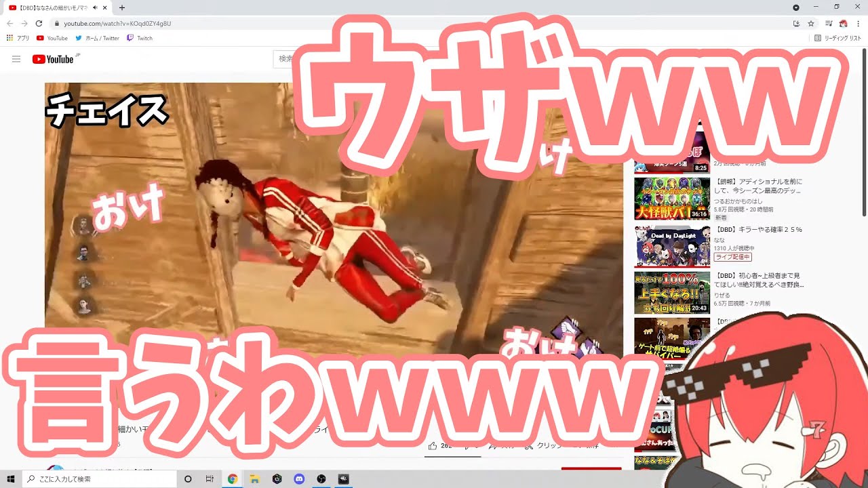The height and width of the screenshot is (488, 868).
Task: Open the 【DBD】初心者~上級者まで video title
Action: click(758, 281)
